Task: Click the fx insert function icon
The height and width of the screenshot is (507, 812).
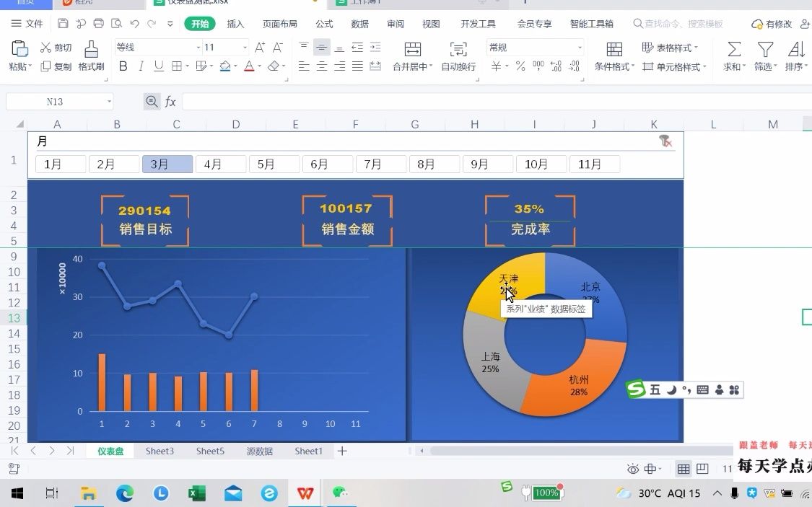Action: (x=170, y=102)
